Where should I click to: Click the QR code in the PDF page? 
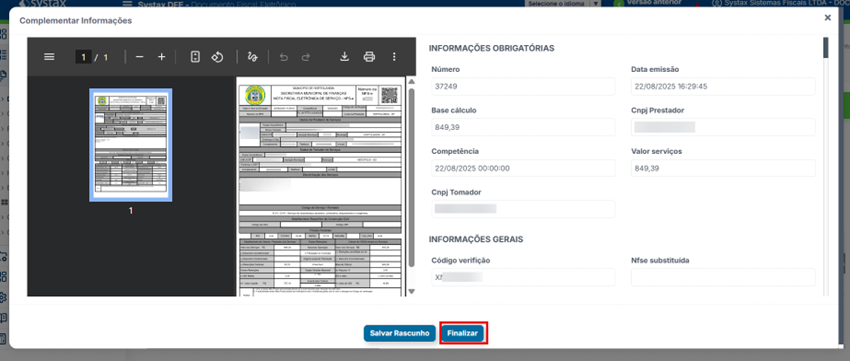point(389,95)
